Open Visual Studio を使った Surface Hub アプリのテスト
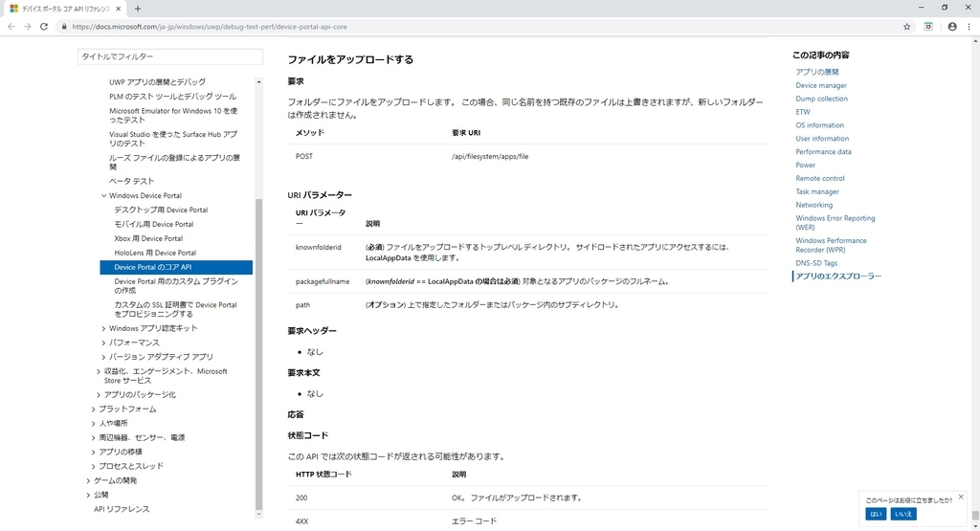 (173, 139)
